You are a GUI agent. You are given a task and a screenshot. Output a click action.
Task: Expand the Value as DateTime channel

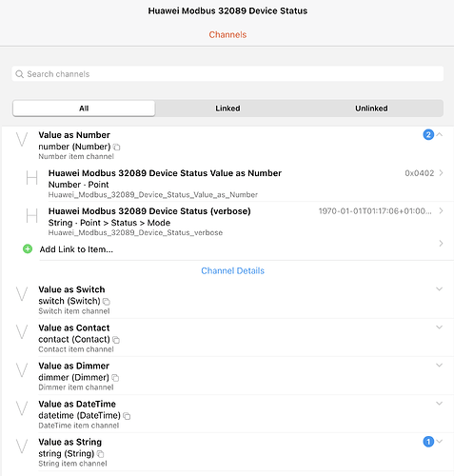click(440, 404)
